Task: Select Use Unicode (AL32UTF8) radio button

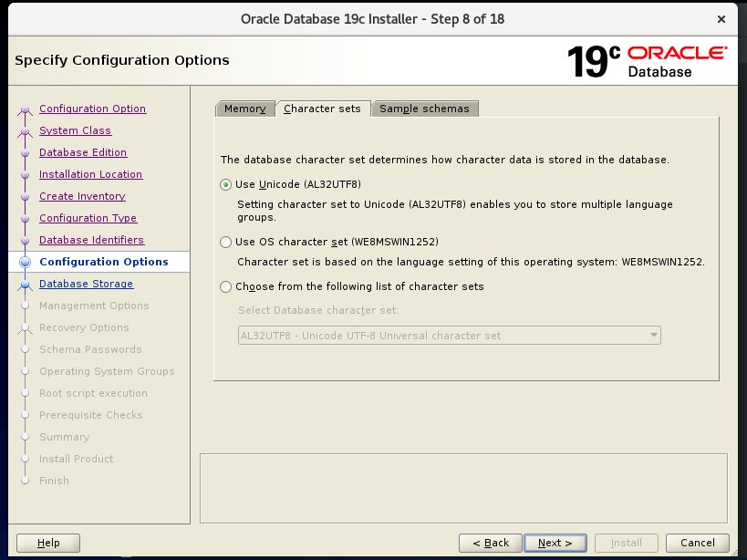Action: coord(226,185)
